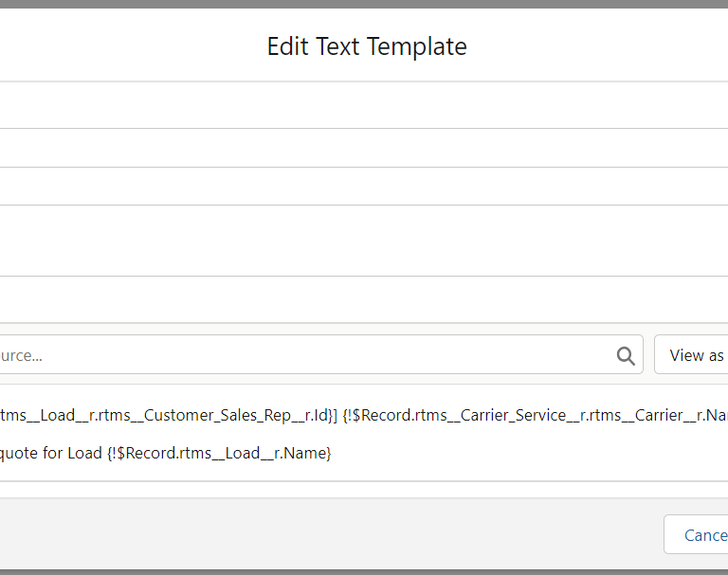
Task: Click the "Edit Text Template" dialog heading
Action: coord(367,46)
